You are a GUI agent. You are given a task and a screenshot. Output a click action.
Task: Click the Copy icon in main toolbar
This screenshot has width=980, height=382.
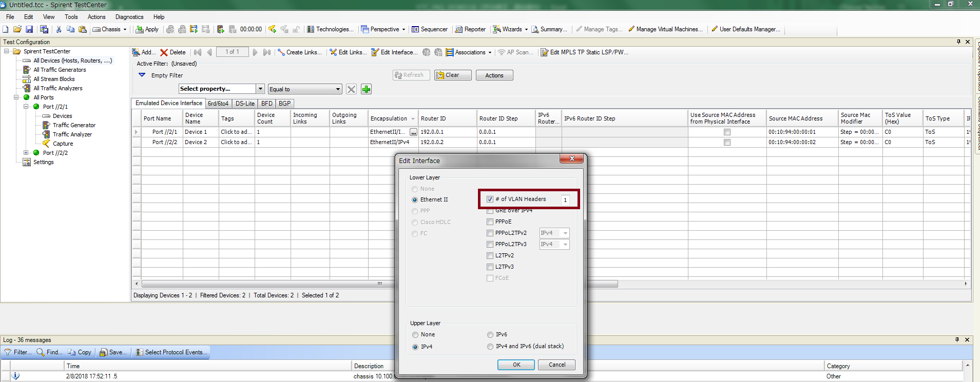click(70, 29)
